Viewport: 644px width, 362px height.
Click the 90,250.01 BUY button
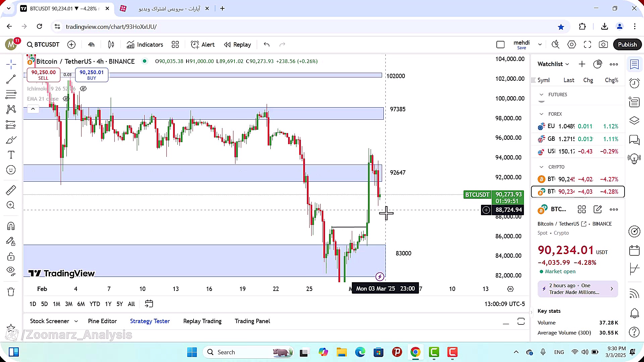click(92, 75)
